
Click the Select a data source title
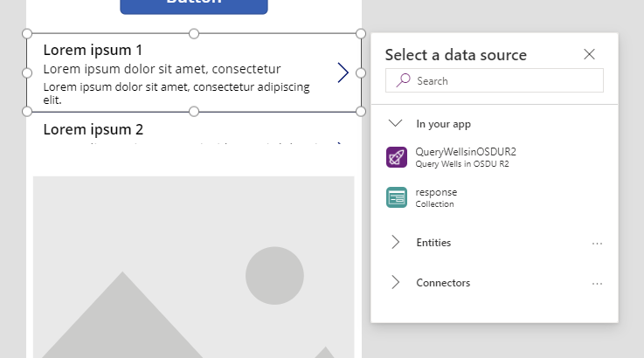[x=455, y=55]
